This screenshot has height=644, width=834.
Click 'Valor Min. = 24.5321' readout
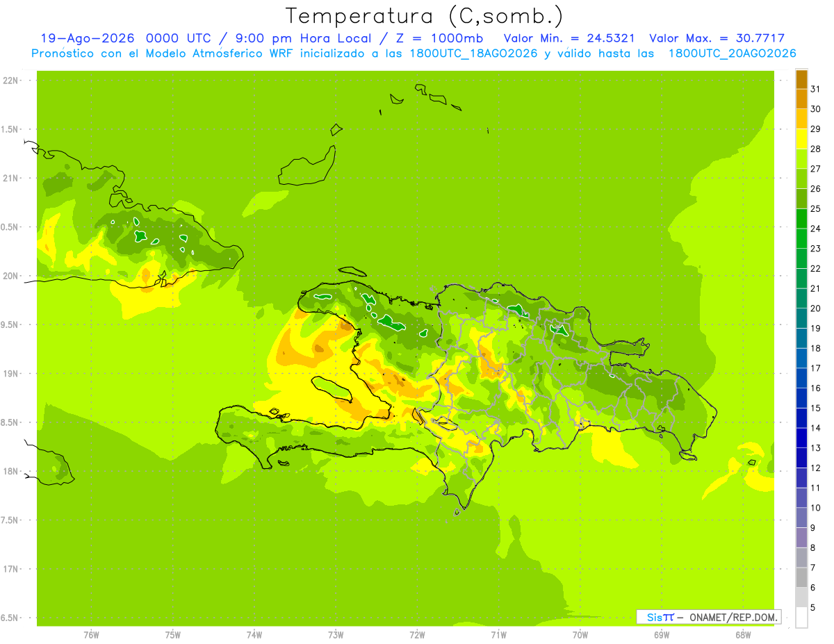pos(569,38)
